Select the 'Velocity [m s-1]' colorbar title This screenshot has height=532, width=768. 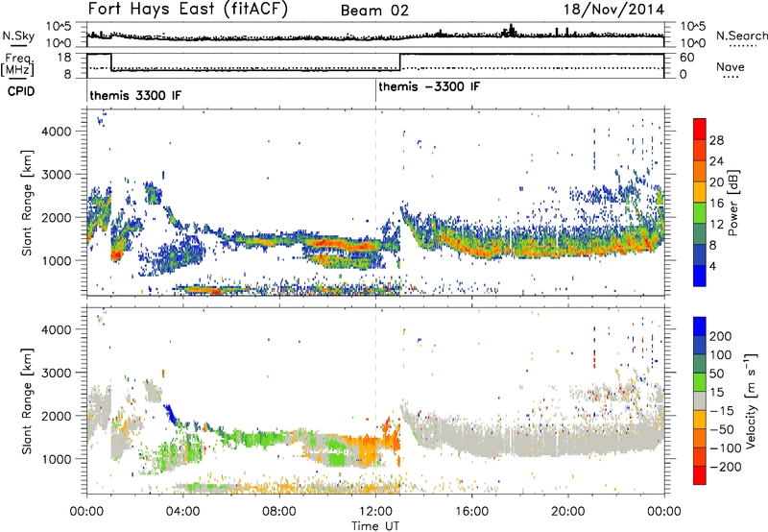pos(751,400)
